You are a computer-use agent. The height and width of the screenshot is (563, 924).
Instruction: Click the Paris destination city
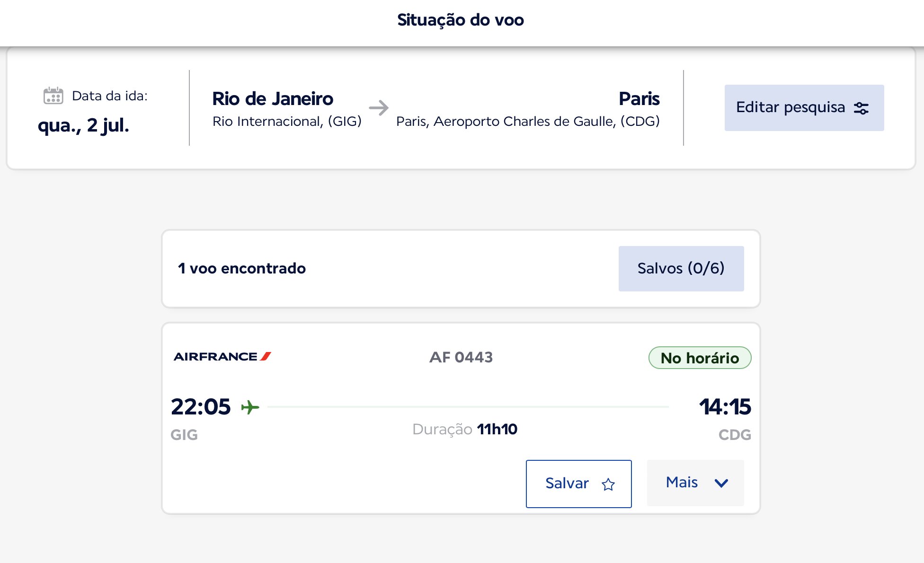click(x=639, y=99)
